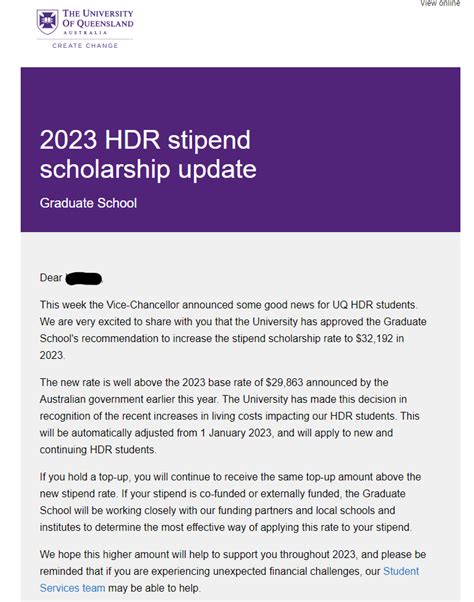Viewport: 474px width, 602px height.
Task: Open the View online link
Action: point(440,3)
